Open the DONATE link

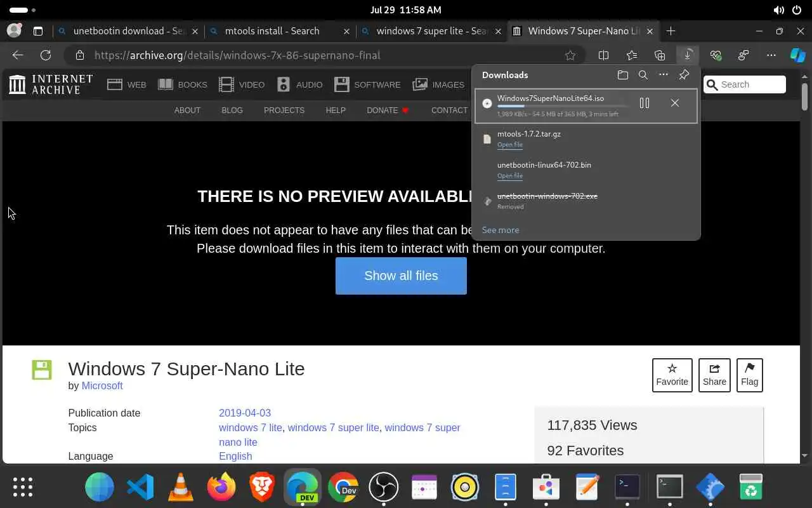pos(388,110)
